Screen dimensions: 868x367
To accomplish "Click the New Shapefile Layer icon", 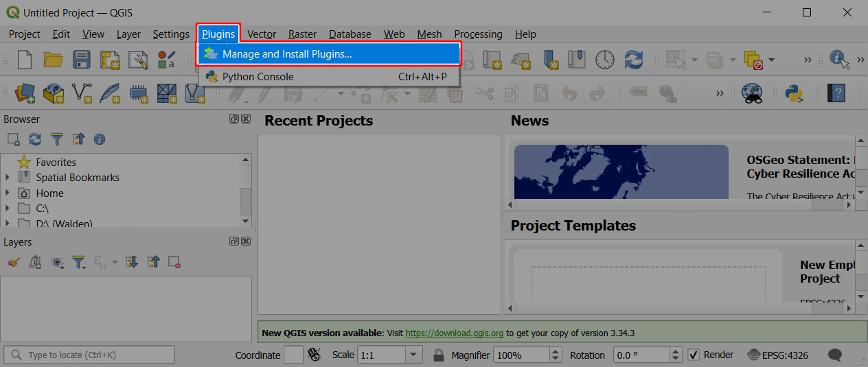I will [x=82, y=93].
